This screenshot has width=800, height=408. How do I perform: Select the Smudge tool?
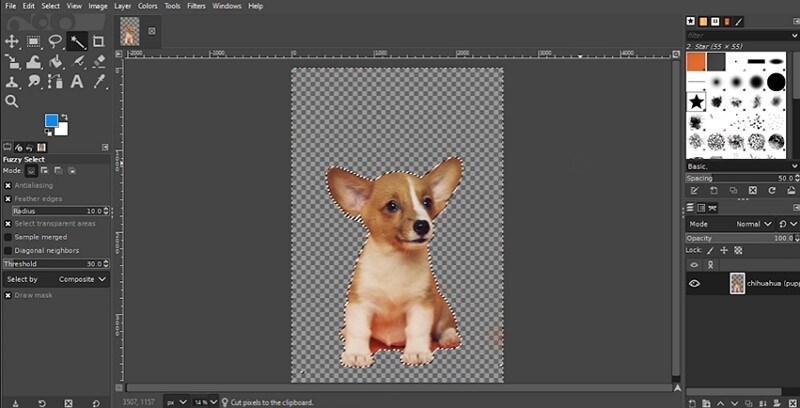point(34,82)
